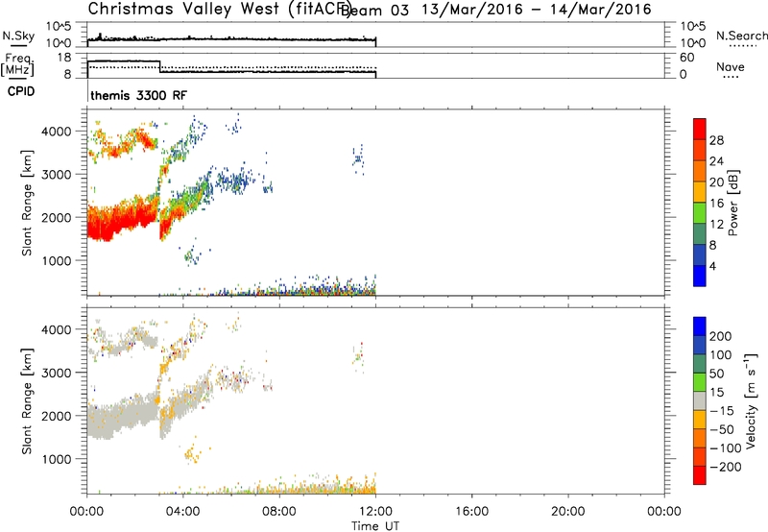Click the 4000 tick label on the velocity panel
This screenshot has width=768, height=532.
pos(57,329)
